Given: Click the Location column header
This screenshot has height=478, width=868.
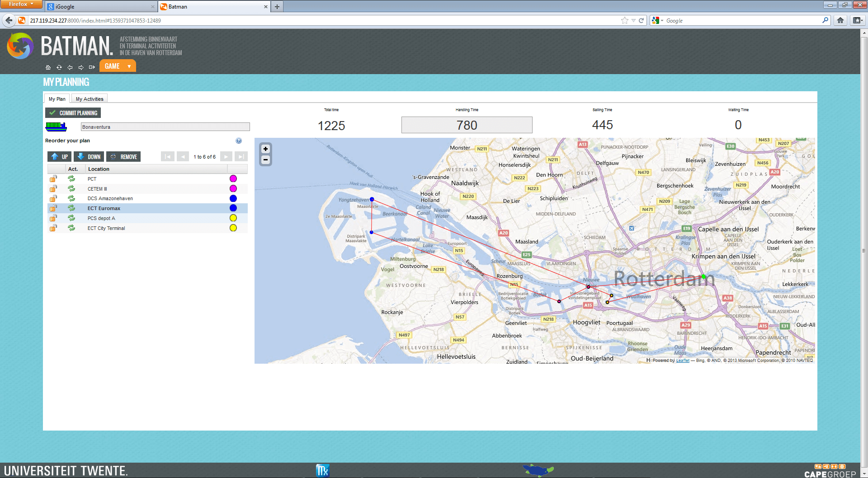Looking at the screenshot, I should (156, 169).
